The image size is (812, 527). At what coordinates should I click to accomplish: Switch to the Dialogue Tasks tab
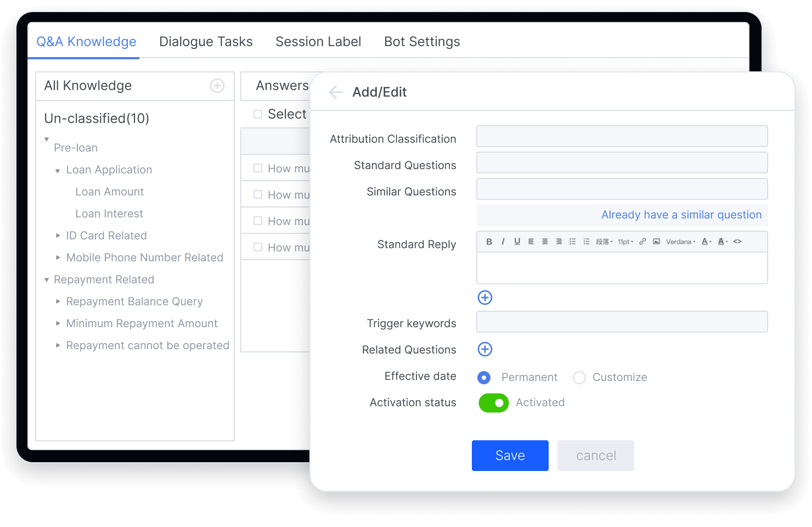tap(206, 42)
